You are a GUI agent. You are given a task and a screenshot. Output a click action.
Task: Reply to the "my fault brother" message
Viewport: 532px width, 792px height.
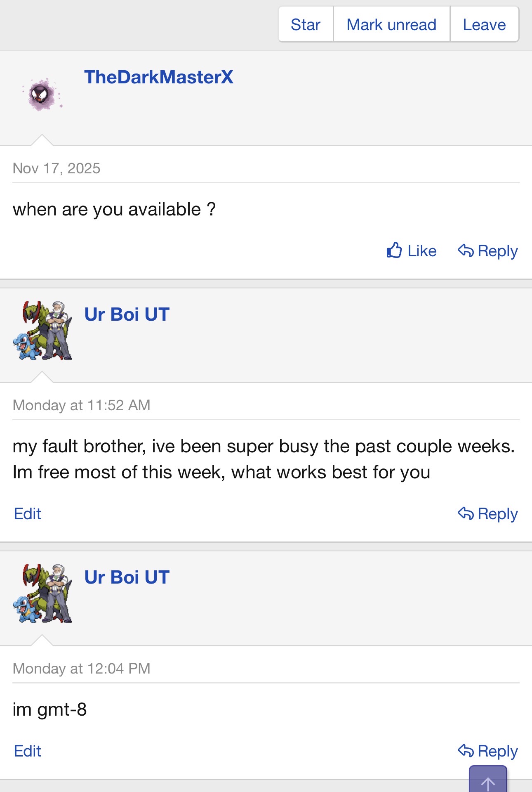[x=488, y=514]
